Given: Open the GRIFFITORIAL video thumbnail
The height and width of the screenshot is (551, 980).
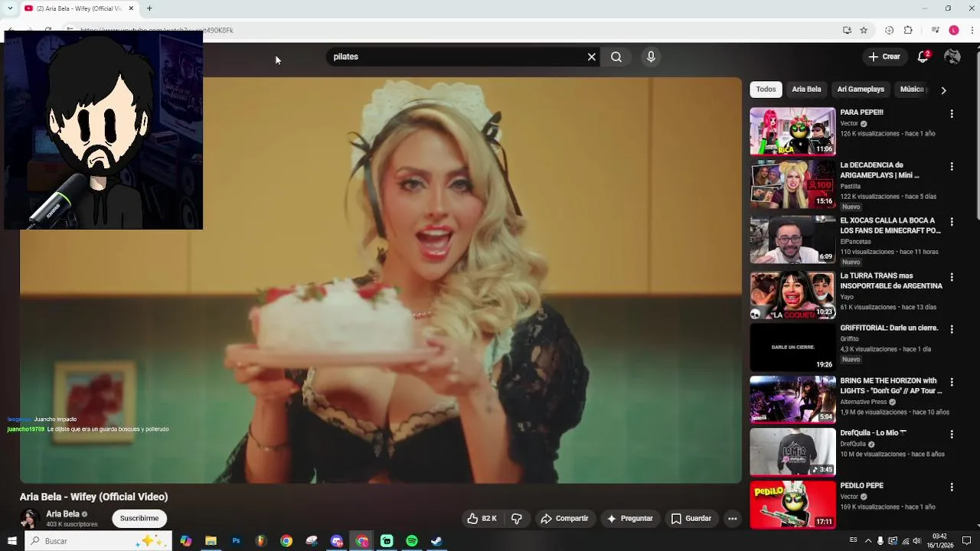Looking at the screenshot, I should click(x=792, y=347).
